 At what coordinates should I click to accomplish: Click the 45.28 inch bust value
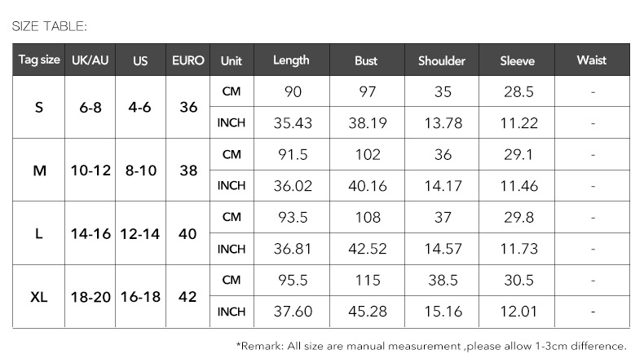367,312
